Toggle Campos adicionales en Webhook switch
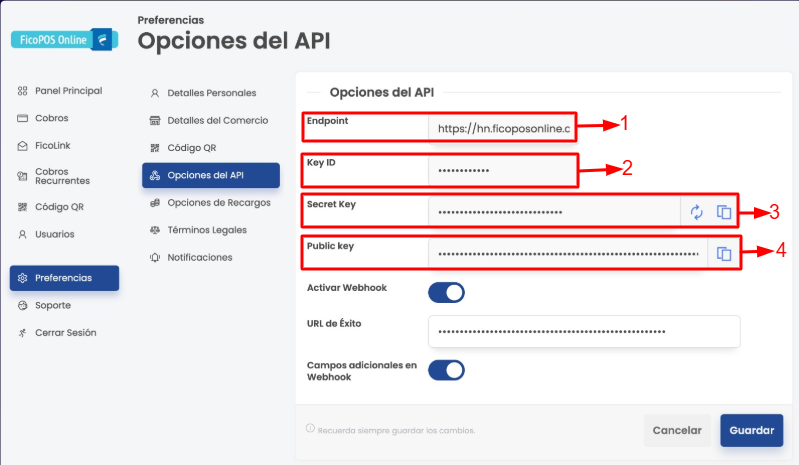Screen dimensions: 799x465 (x=446, y=370)
